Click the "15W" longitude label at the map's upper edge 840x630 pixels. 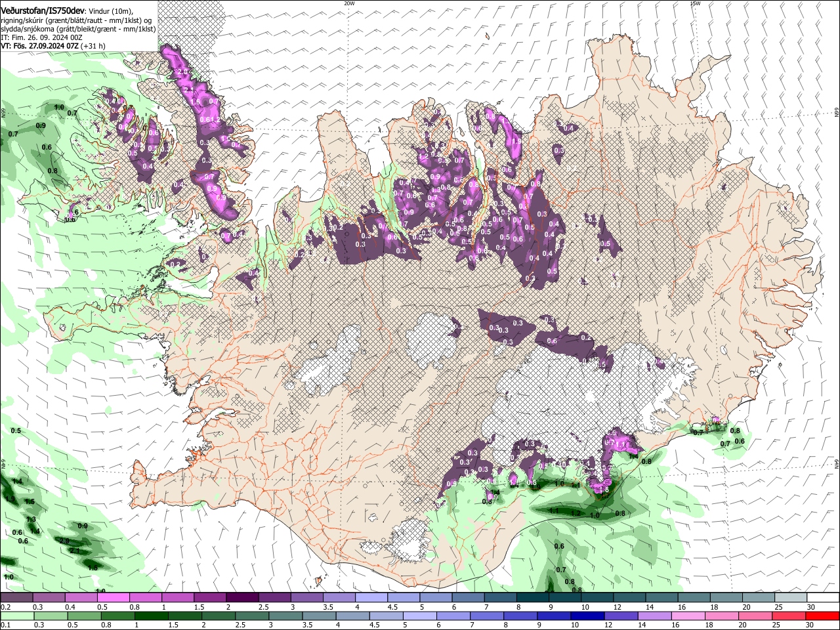tap(695, 3)
